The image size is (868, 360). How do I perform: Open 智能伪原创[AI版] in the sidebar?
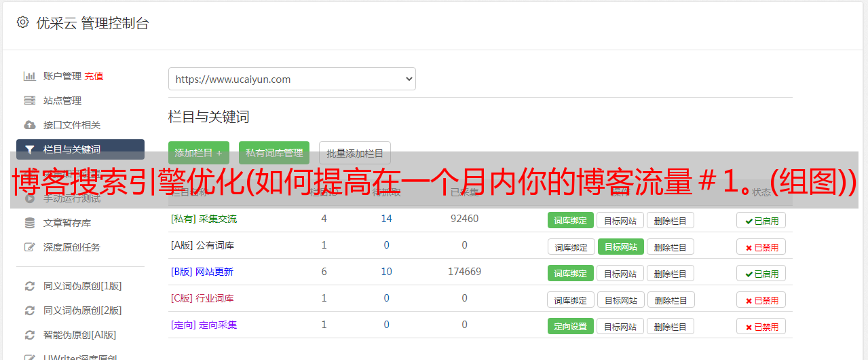[x=80, y=335]
